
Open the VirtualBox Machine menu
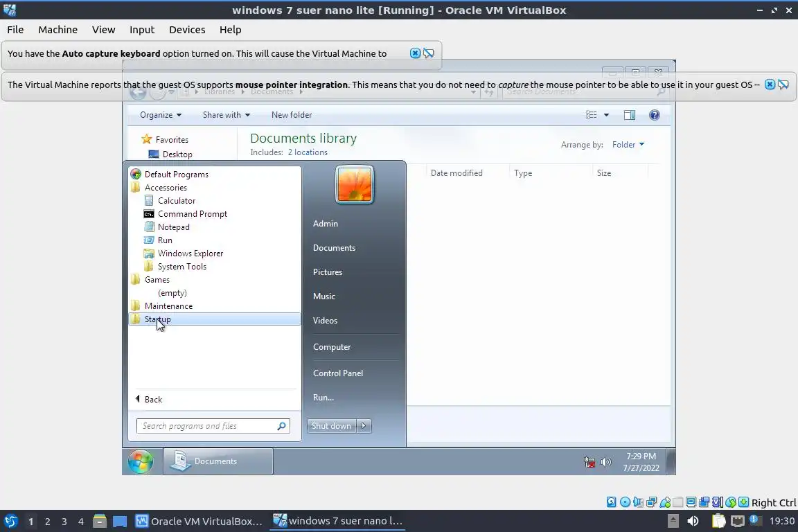pos(58,30)
